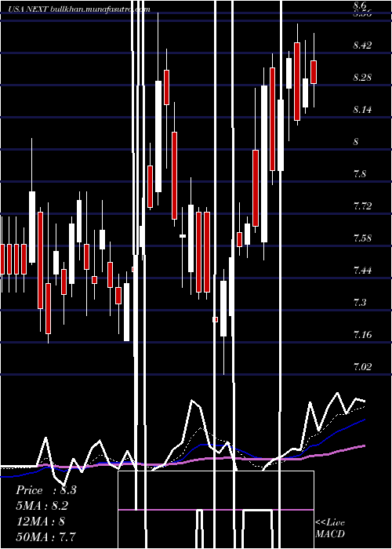The height and width of the screenshot is (549, 392).
Task: Click the 7.3 price axis label
Action: 360,303
